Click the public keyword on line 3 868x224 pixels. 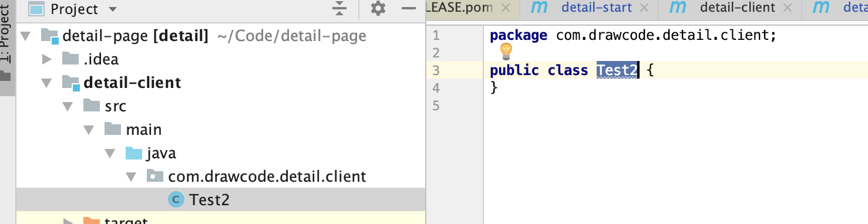click(x=514, y=70)
